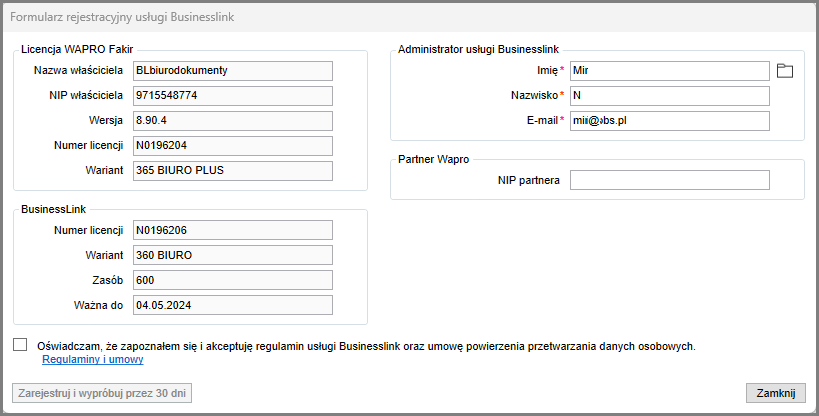The width and height of the screenshot is (819, 416).
Task: Click the Administrator usługi Businesslink group title
Action: (x=478, y=50)
